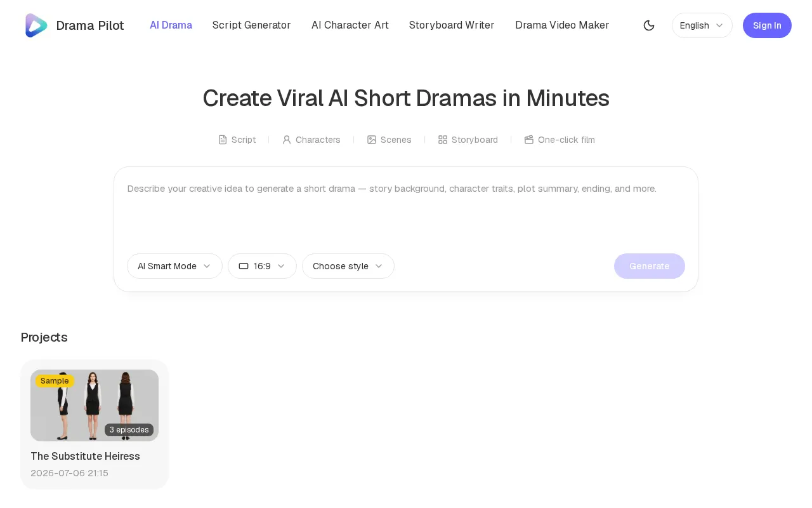
Task: Click the Projects heading
Action: 44,337
